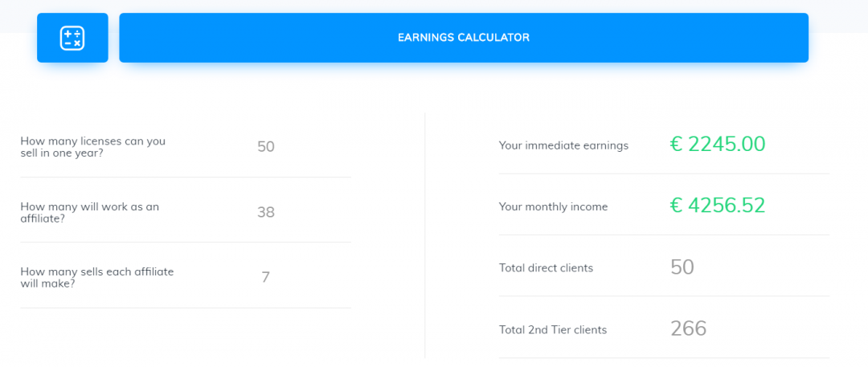Select the 2nd Tier clients value 266
The height and width of the screenshot is (367, 868).
coord(689,328)
